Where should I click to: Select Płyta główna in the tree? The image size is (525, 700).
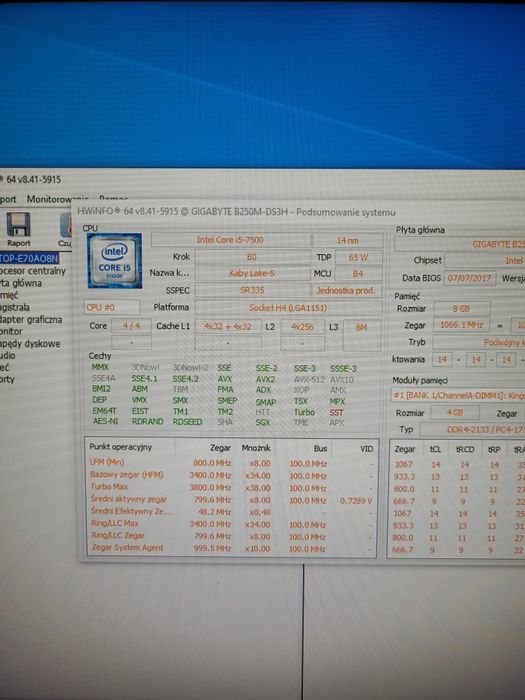pyautogui.click(x=21, y=283)
